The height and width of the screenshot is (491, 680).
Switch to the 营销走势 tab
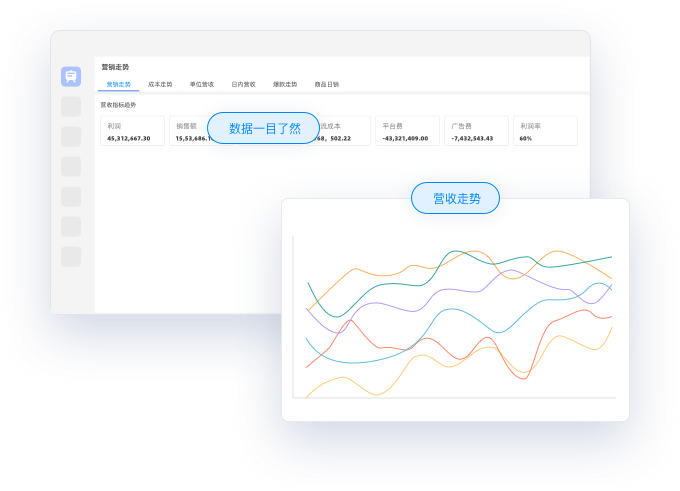pyautogui.click(x=119, y=85)
